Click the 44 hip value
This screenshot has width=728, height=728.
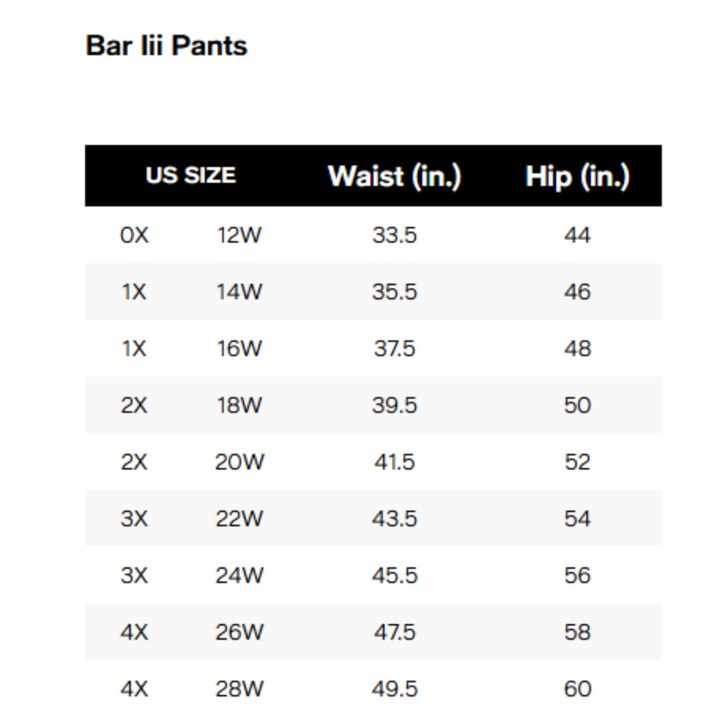[x=577, y=235]
